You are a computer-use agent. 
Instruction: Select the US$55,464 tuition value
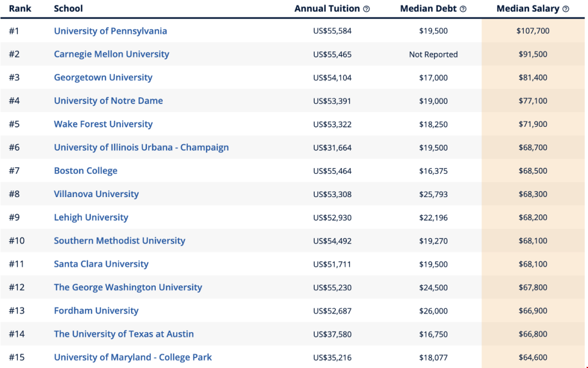(332, 171)
